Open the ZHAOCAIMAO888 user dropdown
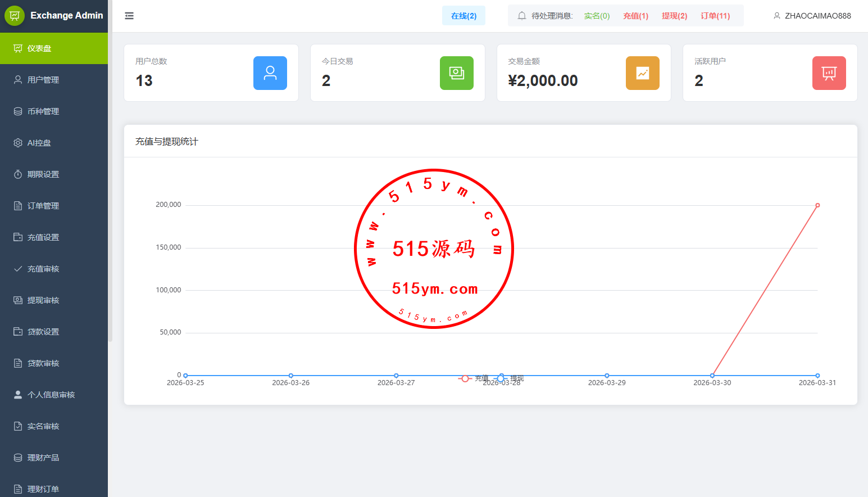 [812, 16]
